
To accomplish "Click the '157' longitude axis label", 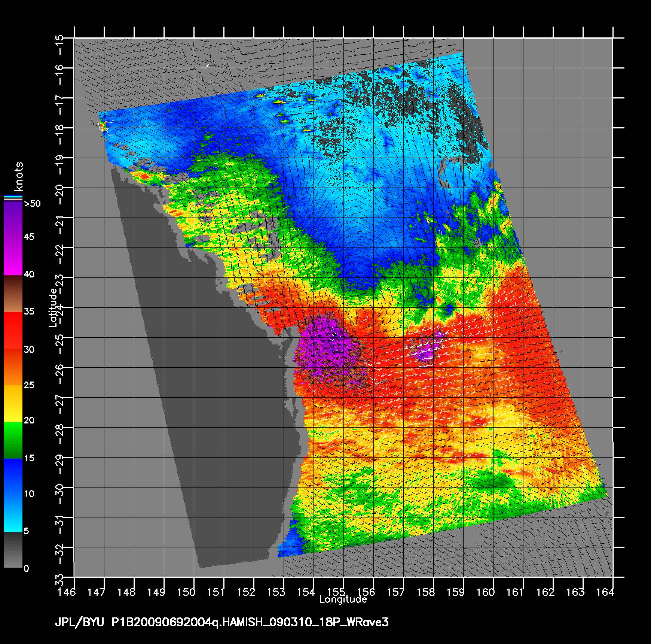I will pyautogui.click(x=396, y=592).
